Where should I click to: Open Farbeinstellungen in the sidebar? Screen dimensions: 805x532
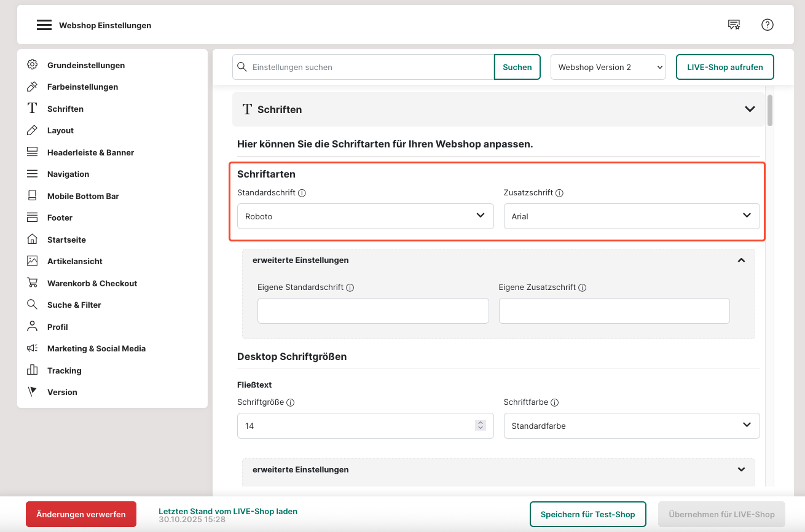coord(82,87)
